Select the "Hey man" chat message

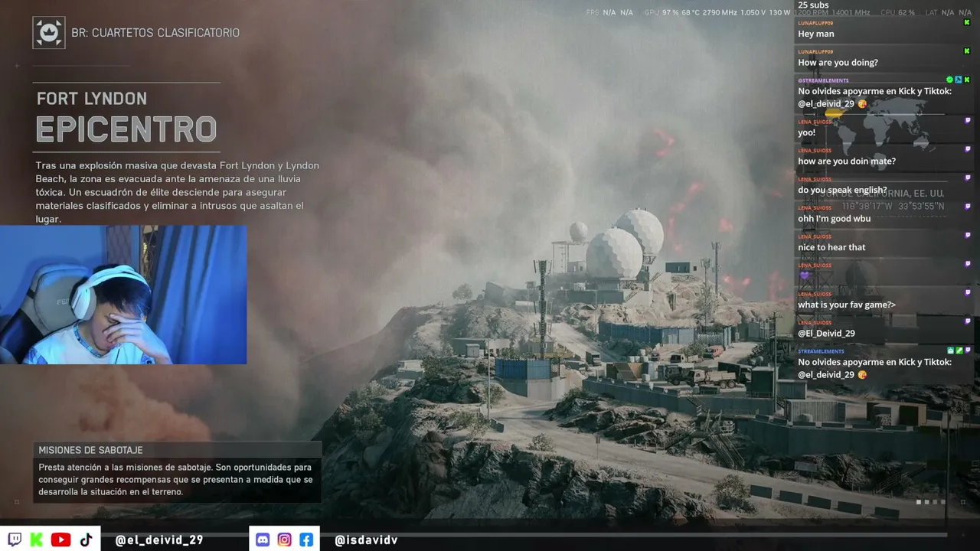[816, 34]
